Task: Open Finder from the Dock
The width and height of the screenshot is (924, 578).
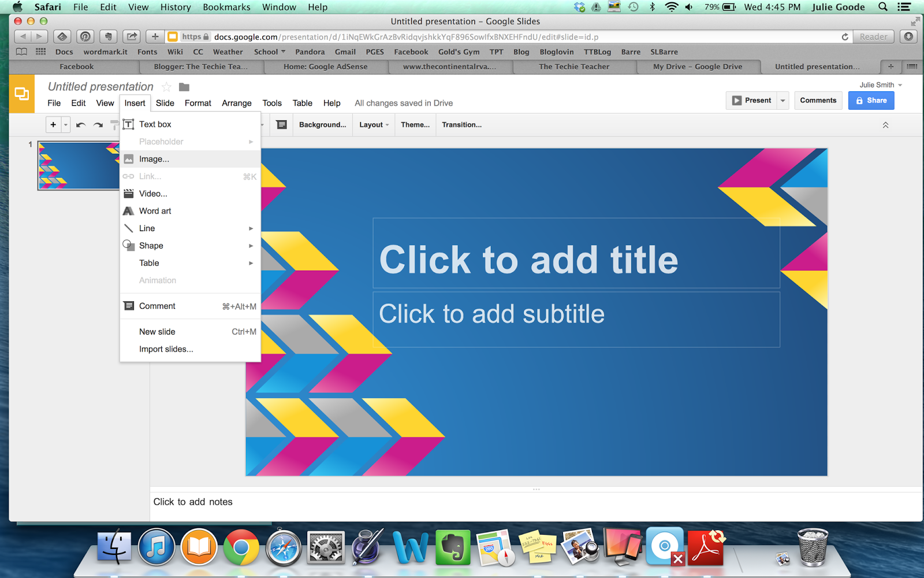Action: coord(114,546)
